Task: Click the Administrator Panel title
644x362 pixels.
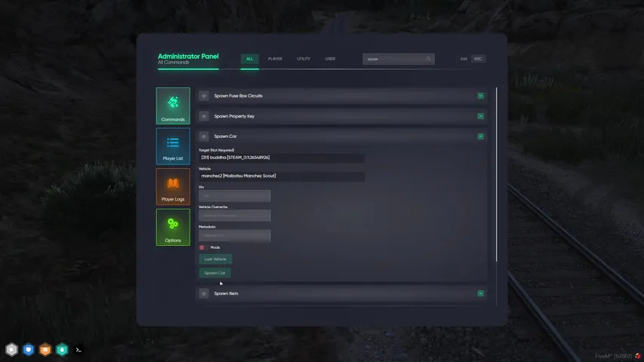Action: tap(188, 57)
